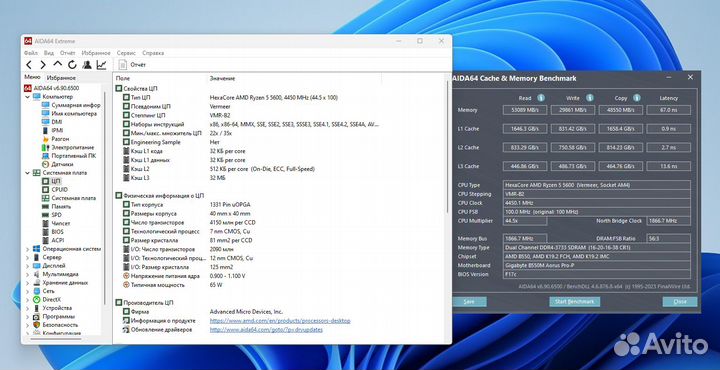The height and width of the screenshot is (370, 720).
Task: Open the Сервис menu
Action: pyautogui.click(x=126, y=53)
